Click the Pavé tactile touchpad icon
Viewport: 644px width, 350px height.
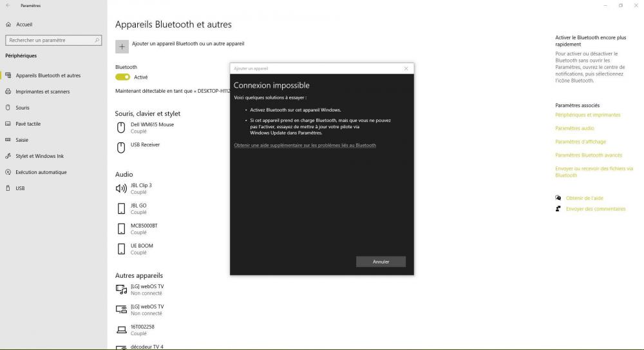(x=8, y=124)
